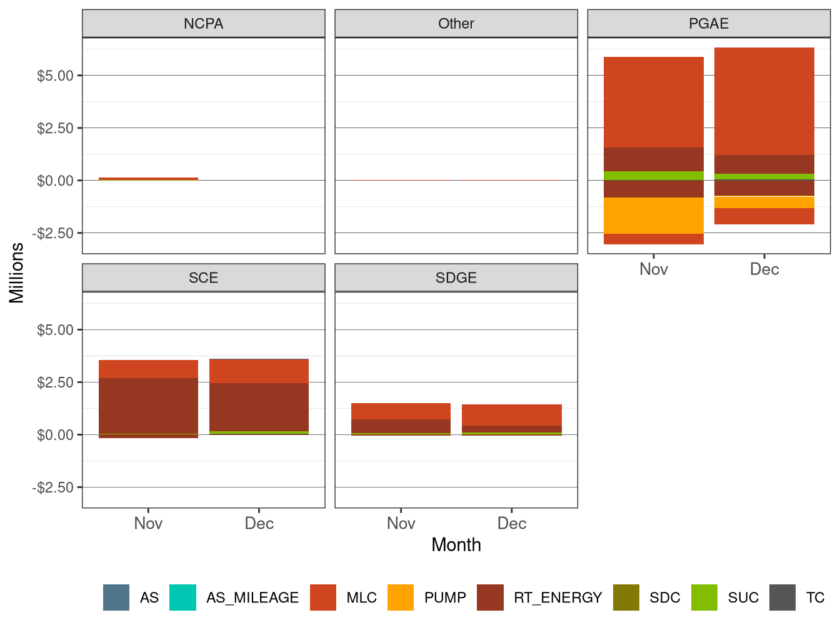This screenshot has height=630, width=840.
Task: Collapse the Other facet panel
Action: (456, 24)
